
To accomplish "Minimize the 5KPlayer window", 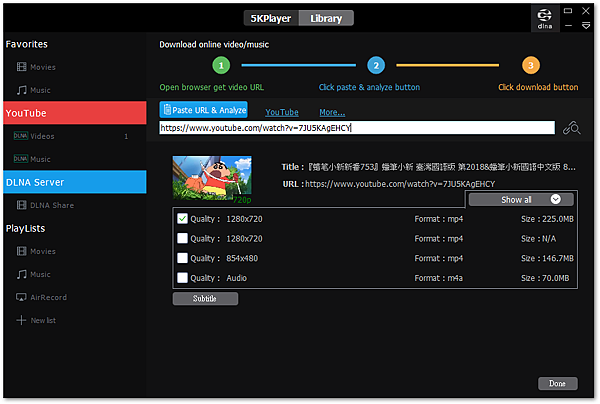I will [568, 26].
